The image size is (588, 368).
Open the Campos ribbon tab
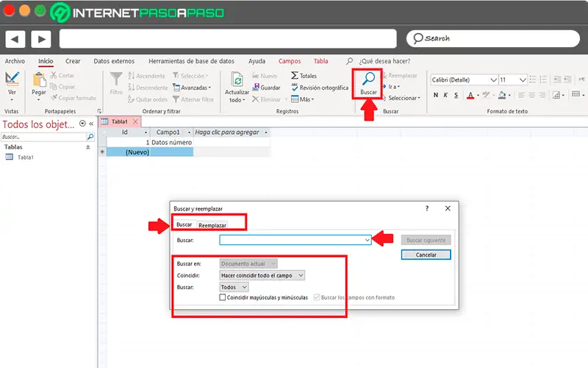pos(290,61)
